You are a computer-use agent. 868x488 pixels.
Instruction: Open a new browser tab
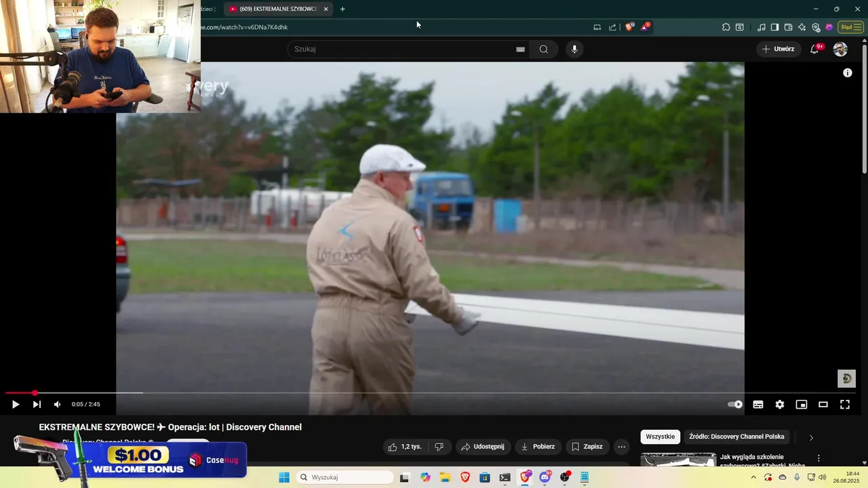point(342,9)
